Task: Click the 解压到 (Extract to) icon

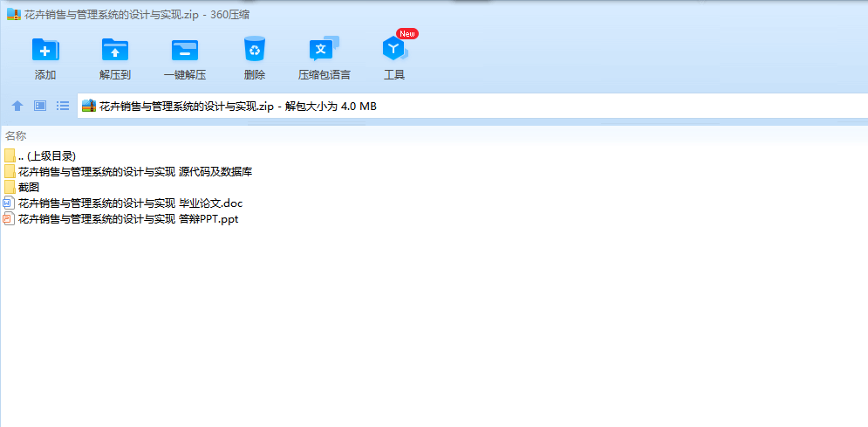Action: (115, 50)
